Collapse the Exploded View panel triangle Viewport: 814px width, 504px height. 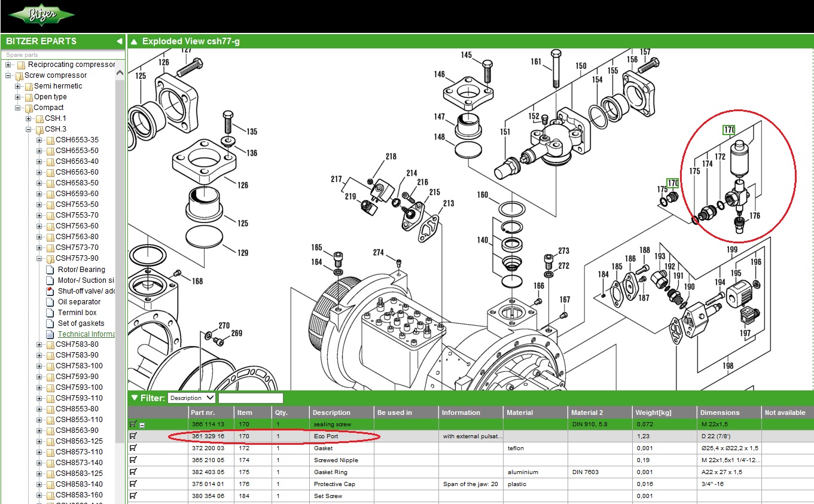(134, 42)
